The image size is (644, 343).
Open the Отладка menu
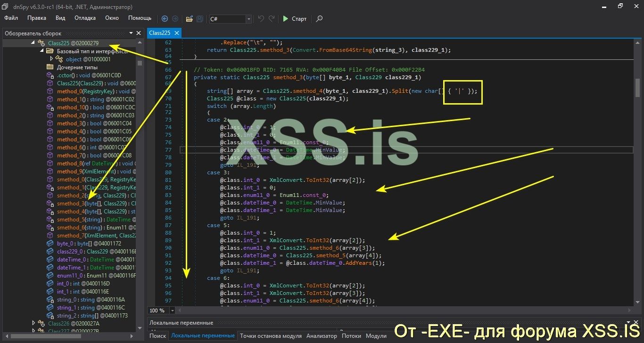tap(85, 18)
